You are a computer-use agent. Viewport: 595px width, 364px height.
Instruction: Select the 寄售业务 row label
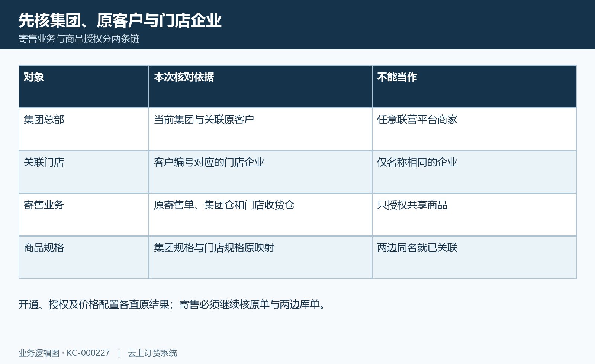coord(84,215)
